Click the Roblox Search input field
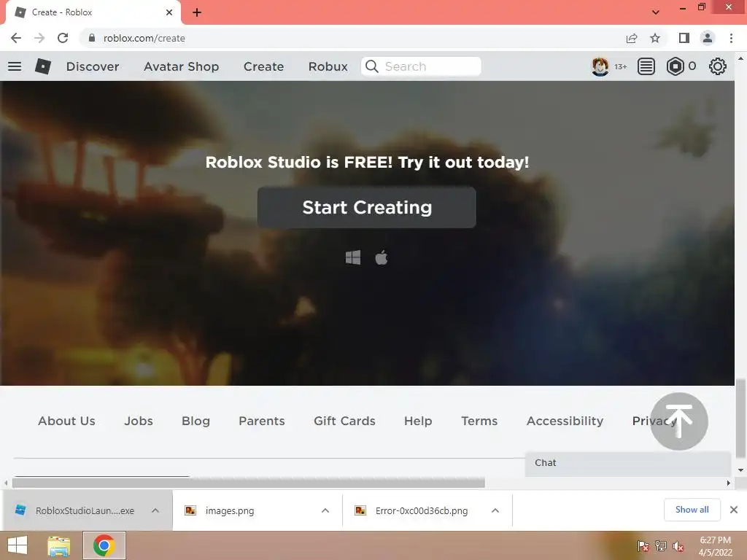Viewport: 747px width, 560px height. pos(421,66)
